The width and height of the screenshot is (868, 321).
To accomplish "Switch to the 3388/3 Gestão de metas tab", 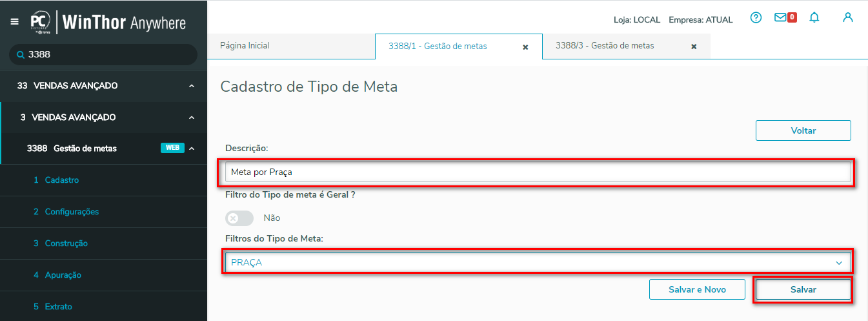I will click(x=605, y=46).
